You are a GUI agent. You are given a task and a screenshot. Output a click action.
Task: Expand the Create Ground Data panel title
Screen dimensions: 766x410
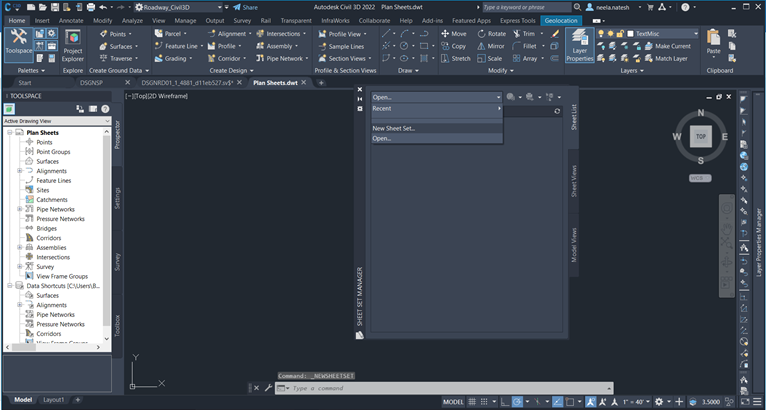point(119,70)
